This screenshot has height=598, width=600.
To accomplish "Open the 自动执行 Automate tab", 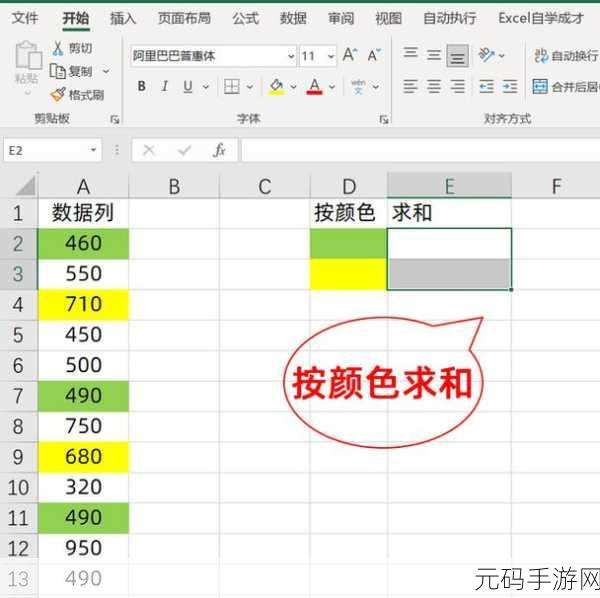I will click(450, 18).
